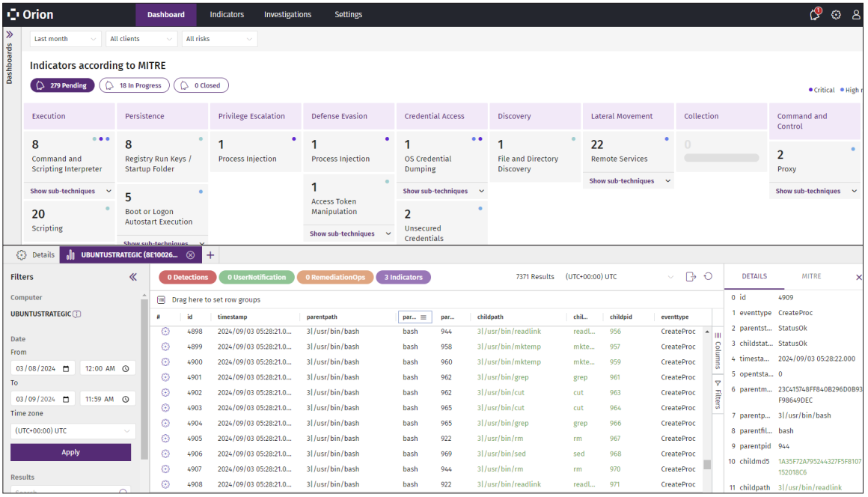Open the To date calendar picker
This screenshot has width=868, height=497.
coord(66,399)
